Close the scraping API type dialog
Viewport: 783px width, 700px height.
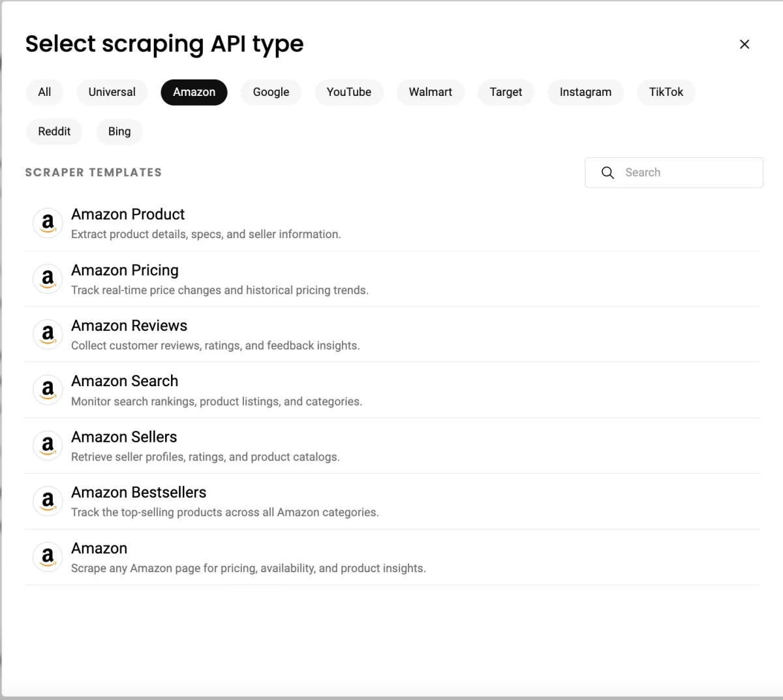(x=745, y=44)
